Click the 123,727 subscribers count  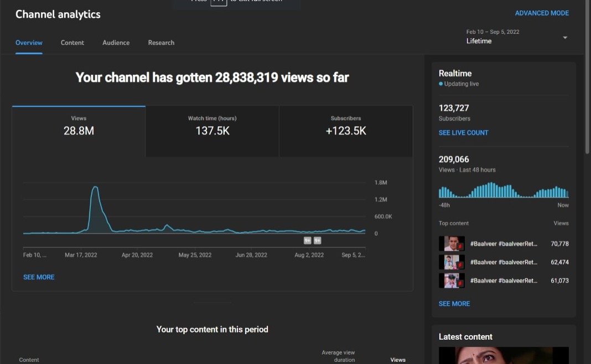(x=454, y=108)
